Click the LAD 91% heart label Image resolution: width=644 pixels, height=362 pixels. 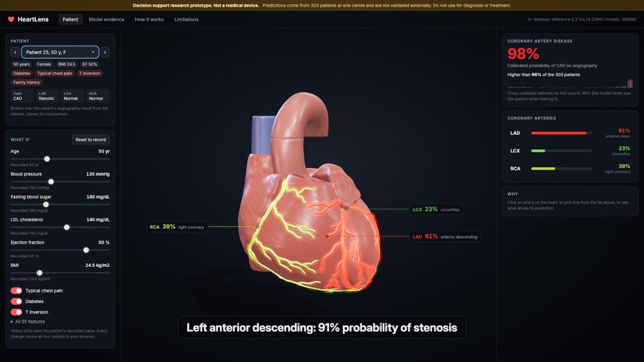point(445,237)
